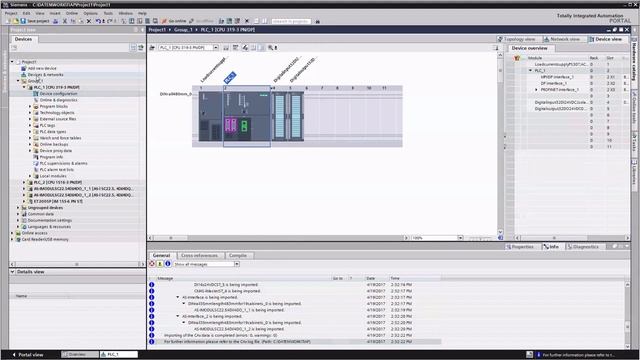
Task: Open the Diagnostics inspector tab
Action: coord(583,247)
